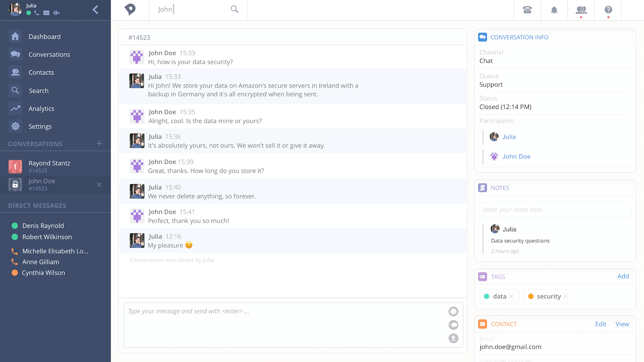Click the notes input field
The height and width of the screenshot is (362, 644).
(555, 210)
